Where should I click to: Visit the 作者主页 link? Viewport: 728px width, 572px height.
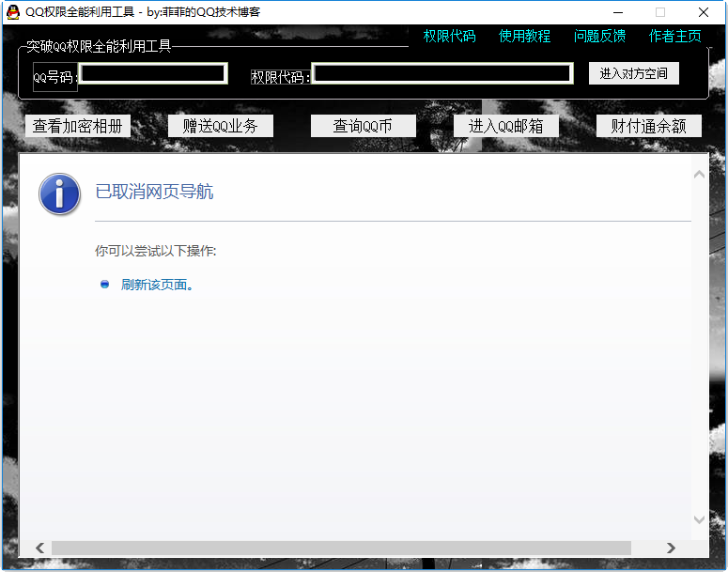coord(674,37)
